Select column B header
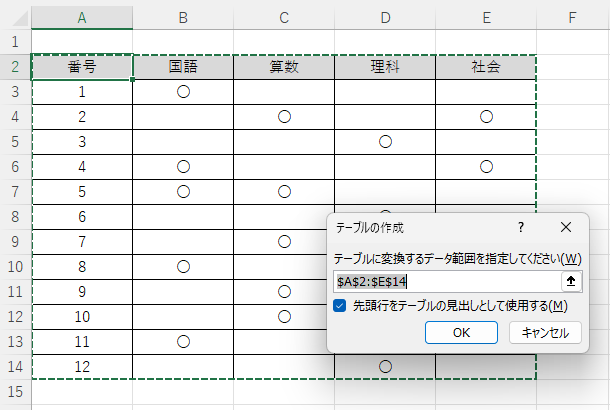Viewport: 610px width, 410px height. 183,17
